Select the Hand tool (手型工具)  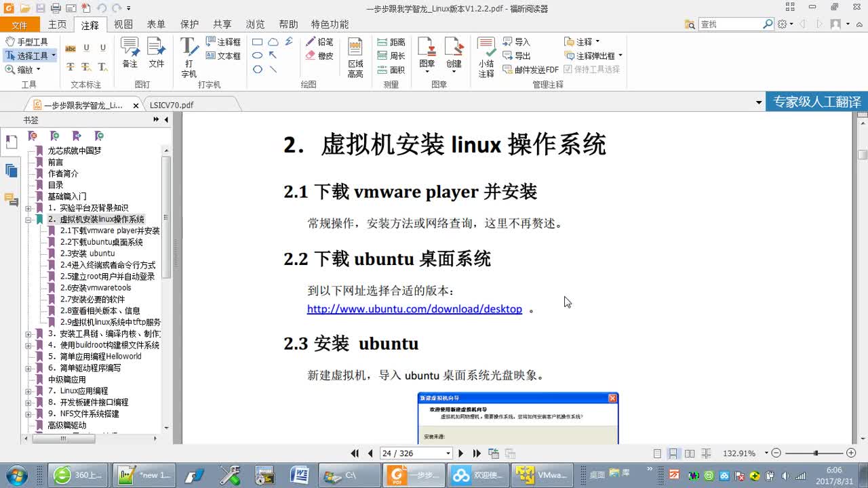[x=26, y=42]
